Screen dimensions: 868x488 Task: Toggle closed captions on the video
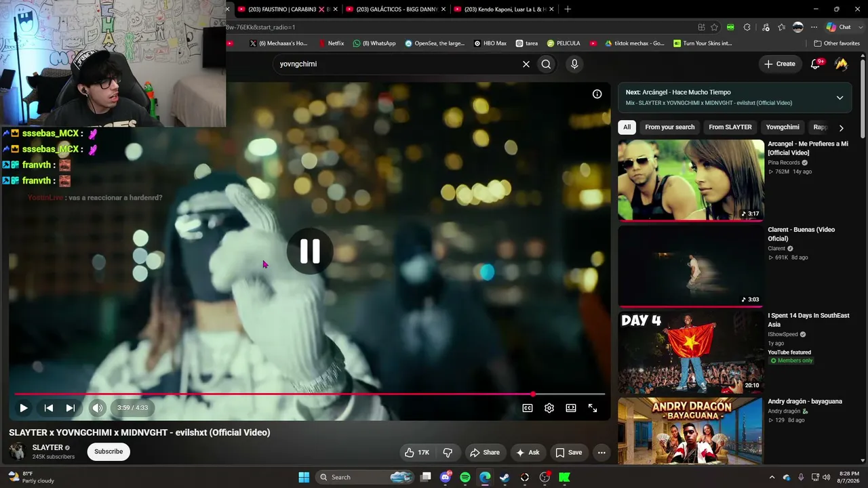pos(528,408)
